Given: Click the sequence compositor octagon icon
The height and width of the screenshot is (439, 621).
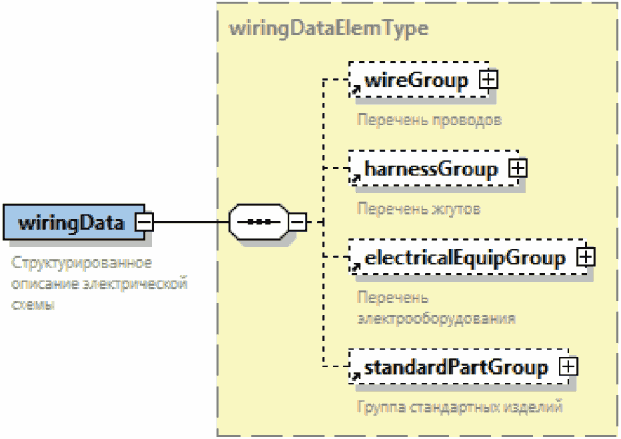Looking at the screenshot, I should click(x=258, y=221).
